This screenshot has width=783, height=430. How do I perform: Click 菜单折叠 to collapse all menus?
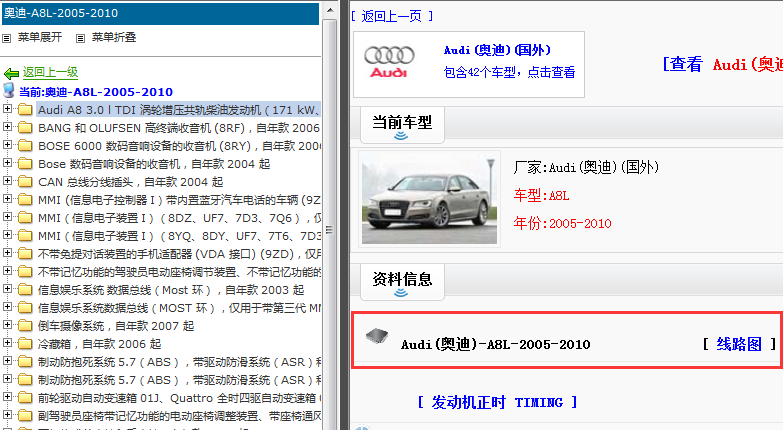pyautogui.click(x=114, y=37)
